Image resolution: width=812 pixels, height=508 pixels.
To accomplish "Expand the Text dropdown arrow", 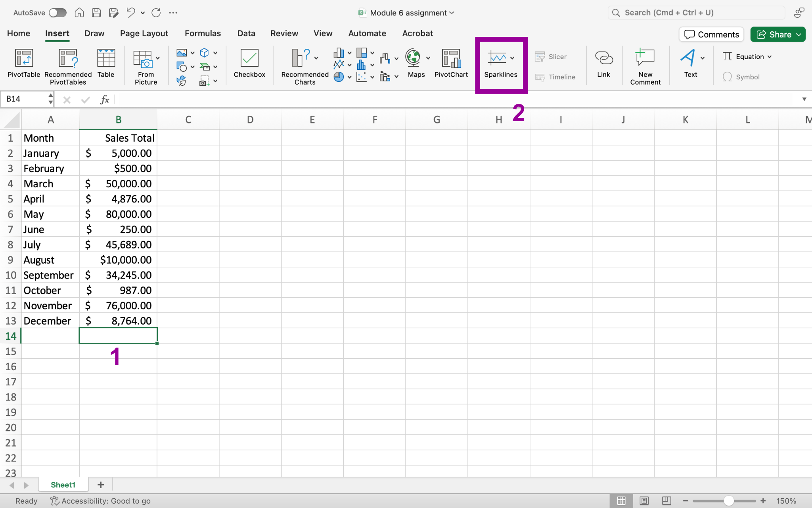I will click(x=703, y=58).
